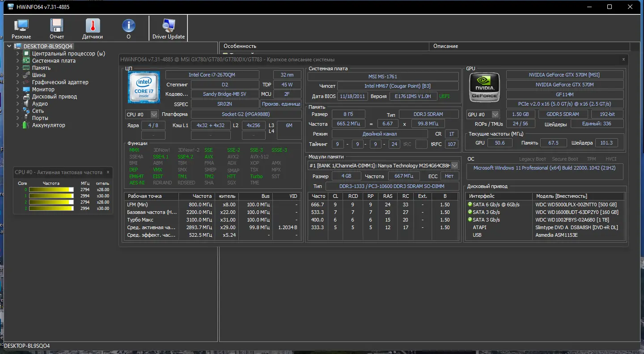This screenshot has width=644, height=354.
Task: Click the Intel HM67 (Cougar Point) [B3] chipset value
Action: [398, 86]
